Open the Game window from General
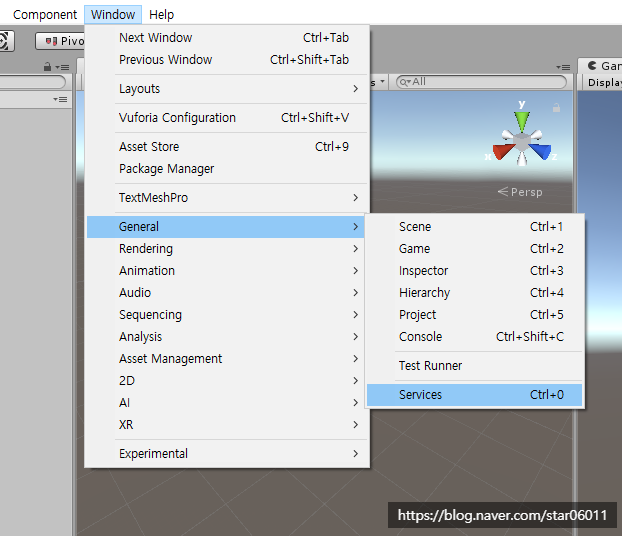The height and width of the screenshot is (536, 622). (474, 249)
